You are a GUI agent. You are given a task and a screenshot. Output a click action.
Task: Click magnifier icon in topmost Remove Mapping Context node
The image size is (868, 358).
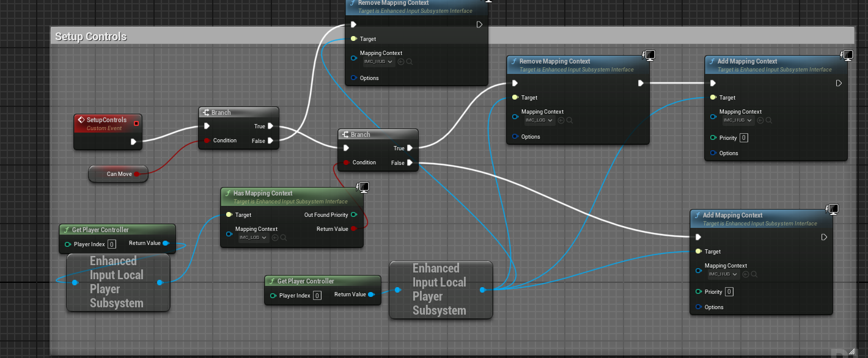click(409, 62)
